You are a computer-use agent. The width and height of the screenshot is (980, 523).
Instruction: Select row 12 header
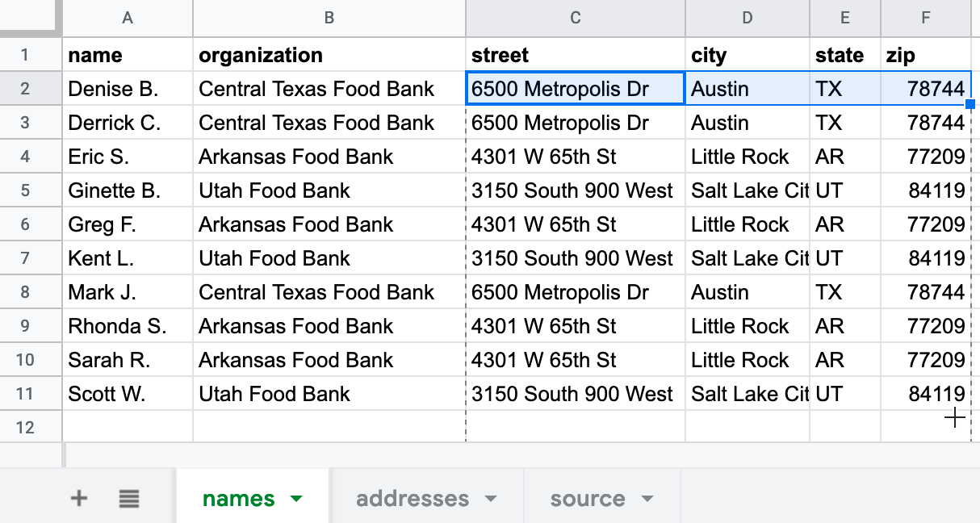coord(25,427)
